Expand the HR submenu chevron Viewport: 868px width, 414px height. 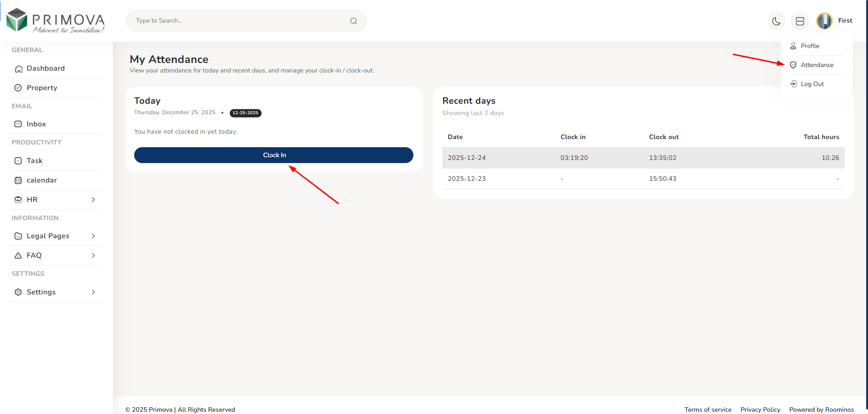coord(93,200)
